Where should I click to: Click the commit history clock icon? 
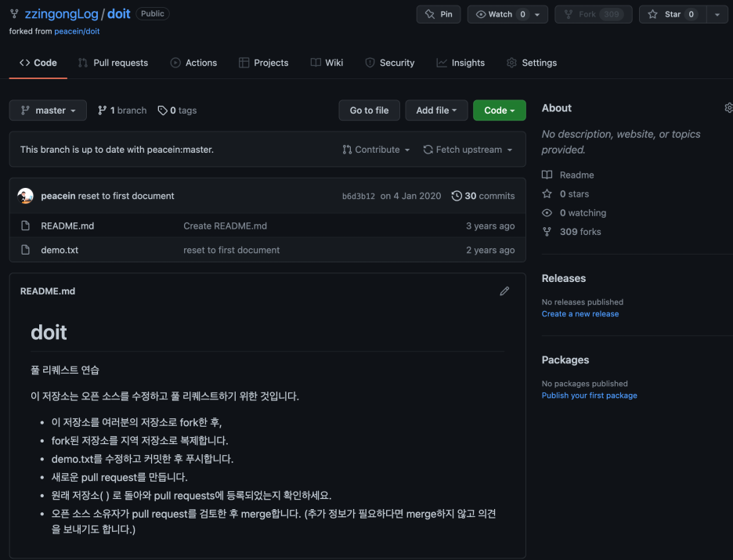pos(457,196)
